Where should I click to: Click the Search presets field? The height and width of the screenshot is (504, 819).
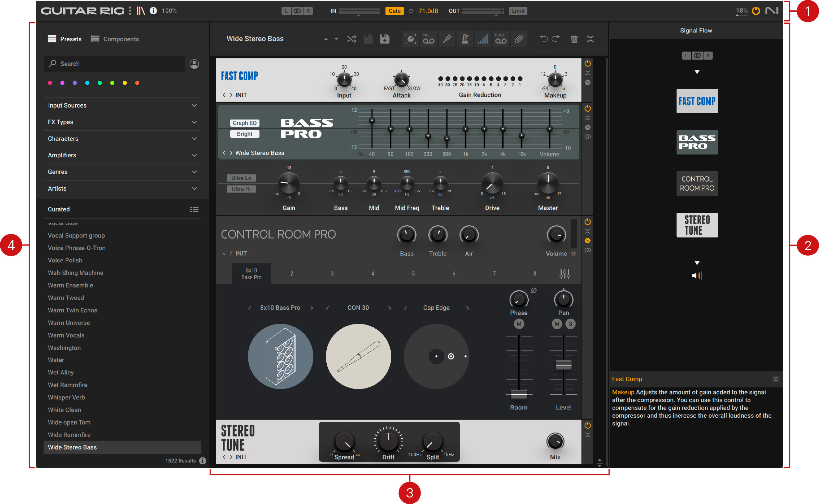coord(114,64)
